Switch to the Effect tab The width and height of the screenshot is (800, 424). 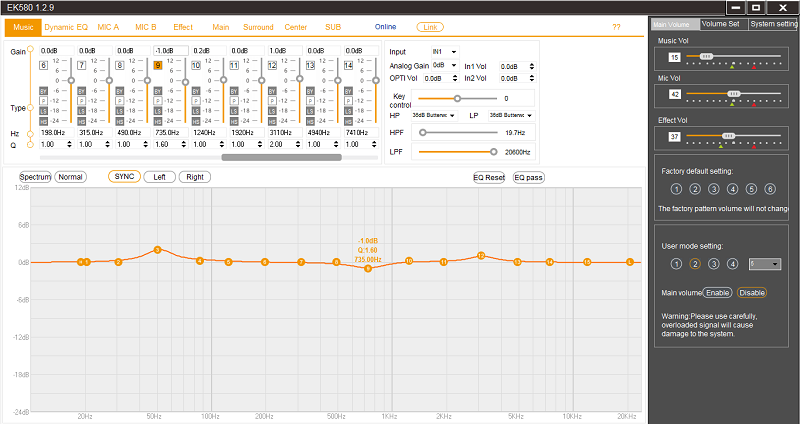pos(183,27)
